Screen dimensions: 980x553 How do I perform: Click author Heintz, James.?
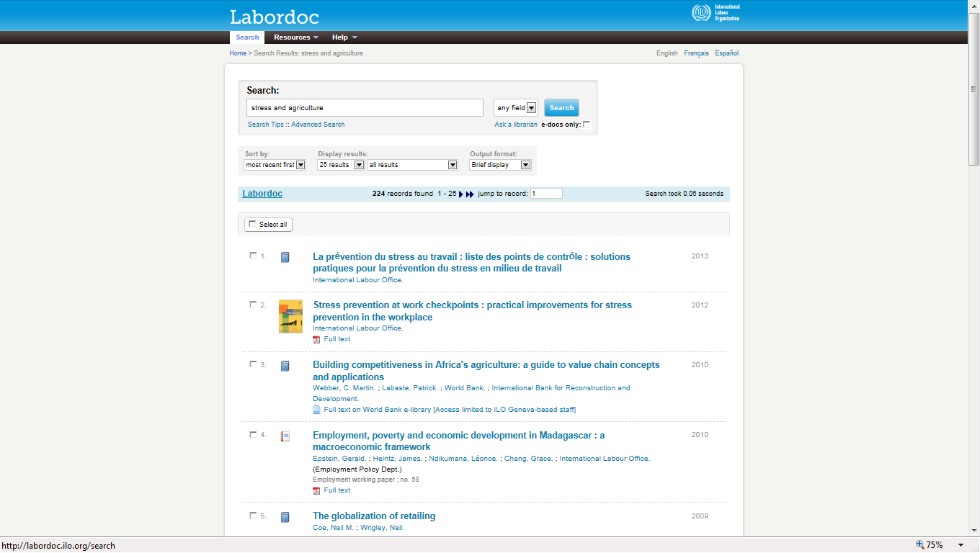[398, 459]
